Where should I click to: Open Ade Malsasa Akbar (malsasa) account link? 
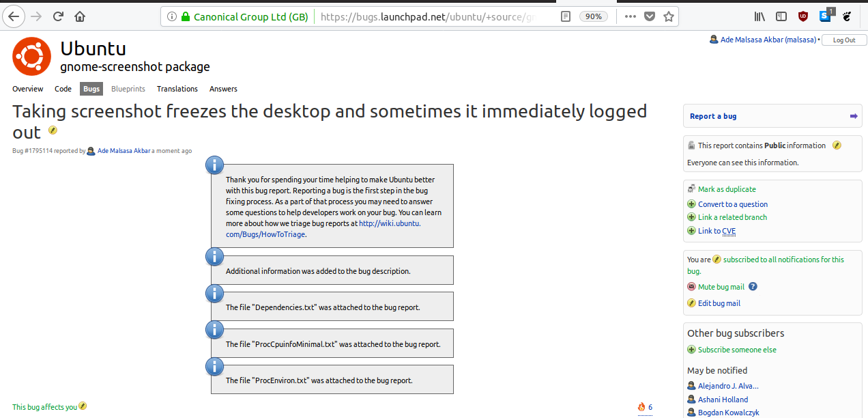click(x=768, y=40)
